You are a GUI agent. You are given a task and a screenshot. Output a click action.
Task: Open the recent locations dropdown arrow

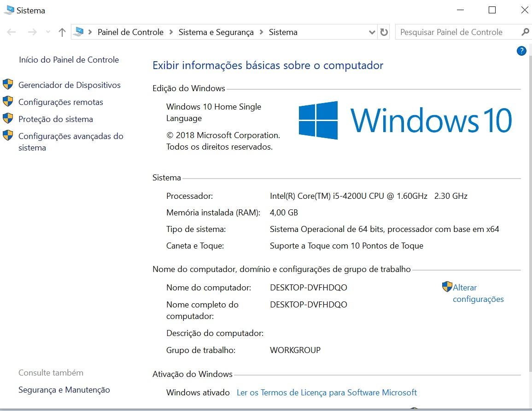click(x=48, y=32)
